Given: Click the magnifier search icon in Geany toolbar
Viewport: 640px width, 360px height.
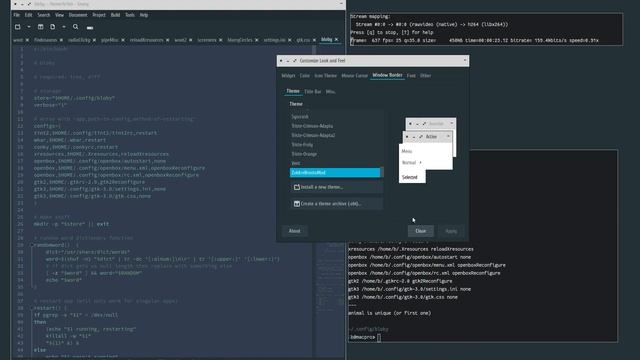Looking at the screenshot, I should point(76,27).
